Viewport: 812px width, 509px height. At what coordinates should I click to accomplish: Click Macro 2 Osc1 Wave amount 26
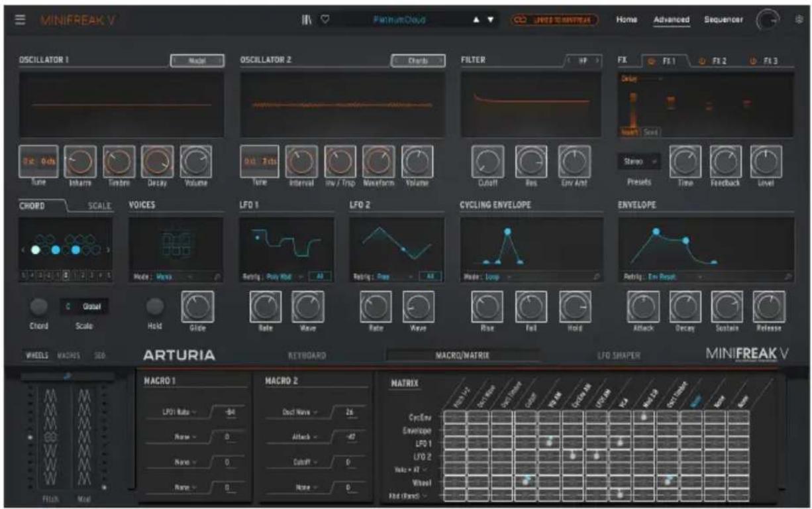point(350,412)
